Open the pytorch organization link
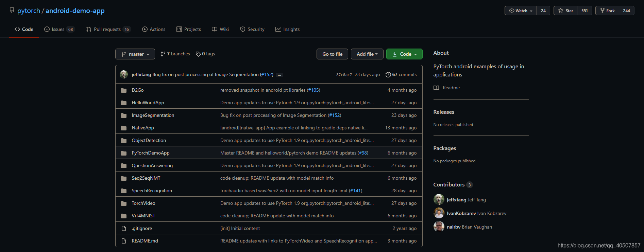The width and height of the screenshot is (644, 252). pos(29,11)
